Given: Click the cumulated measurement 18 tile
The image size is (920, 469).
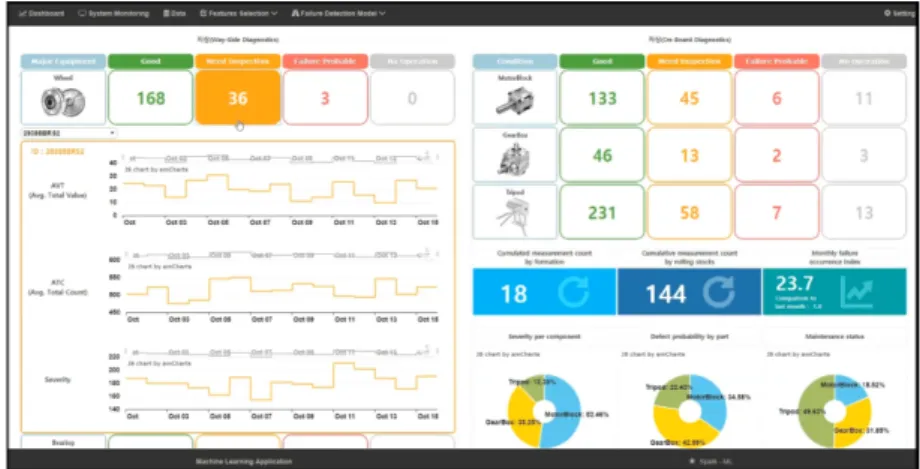Looking at the screenshot, I should [x=544, y=292].
